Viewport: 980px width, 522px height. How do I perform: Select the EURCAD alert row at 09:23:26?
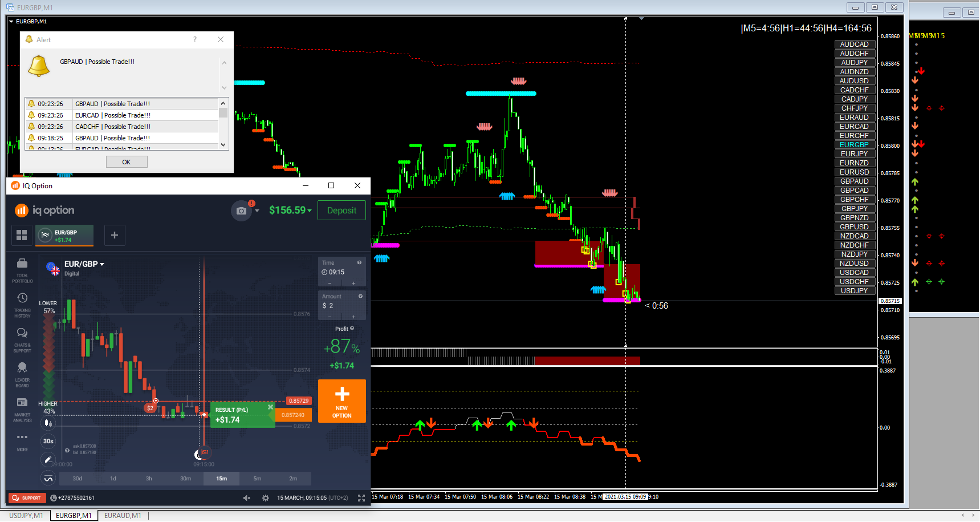122,115
